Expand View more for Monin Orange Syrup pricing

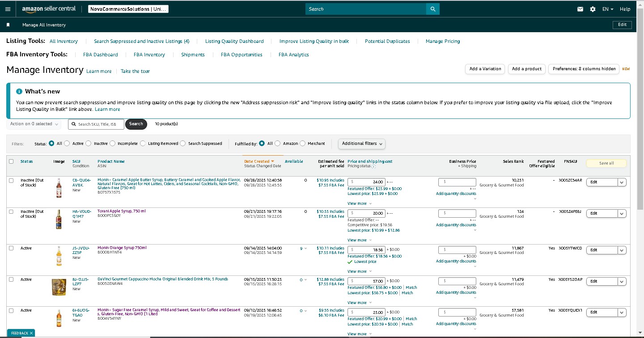click(x=360, y=271)
